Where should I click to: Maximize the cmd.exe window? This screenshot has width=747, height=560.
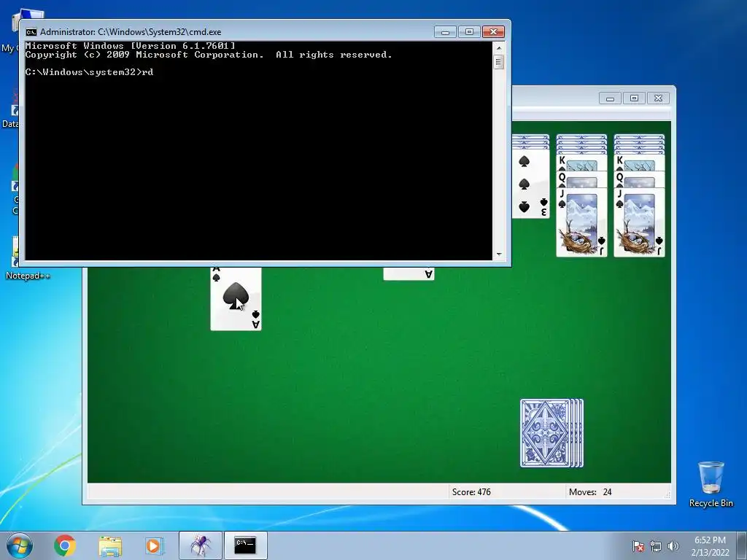pyautogui.click(x=469, y=32)
